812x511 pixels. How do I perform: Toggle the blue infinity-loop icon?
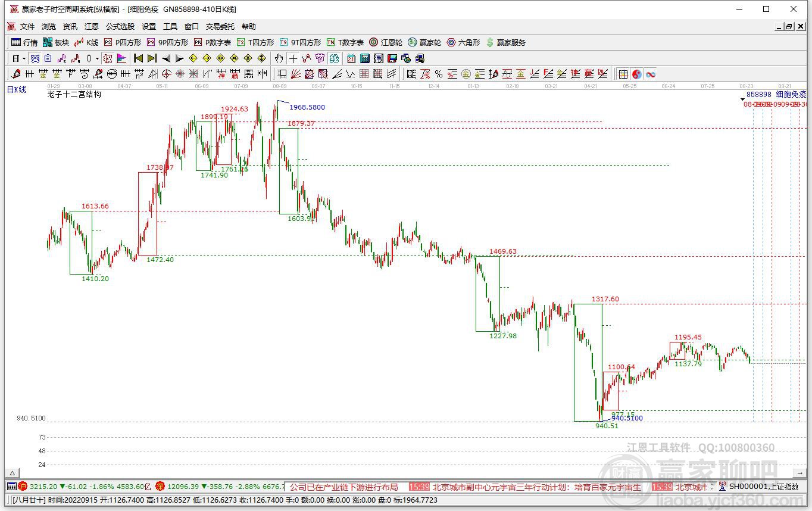651,74
